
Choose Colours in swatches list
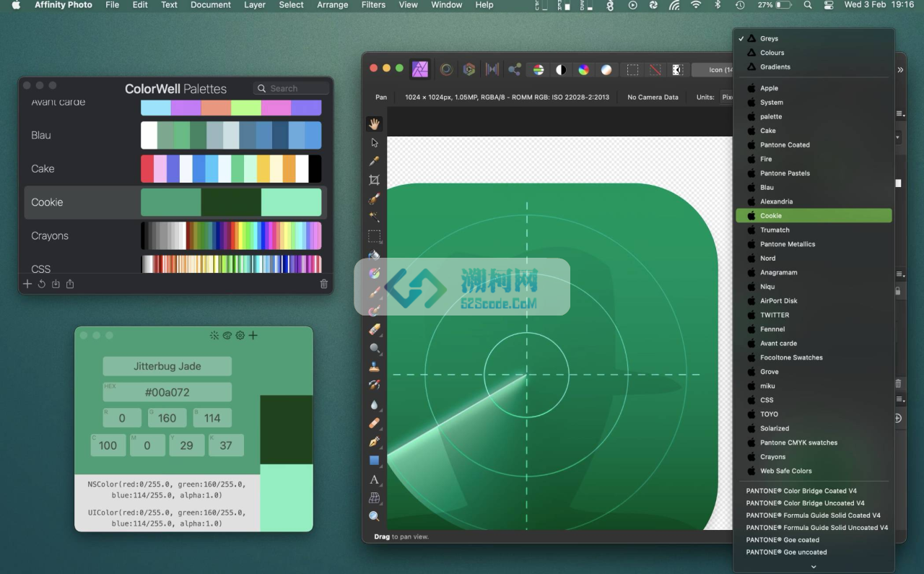pos(814,53)
